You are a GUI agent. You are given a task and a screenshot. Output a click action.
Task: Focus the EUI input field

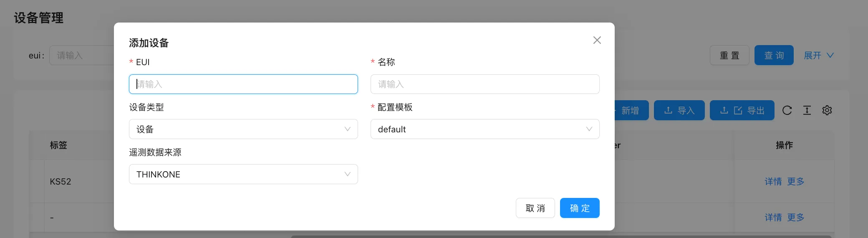(x=243, y=84)
